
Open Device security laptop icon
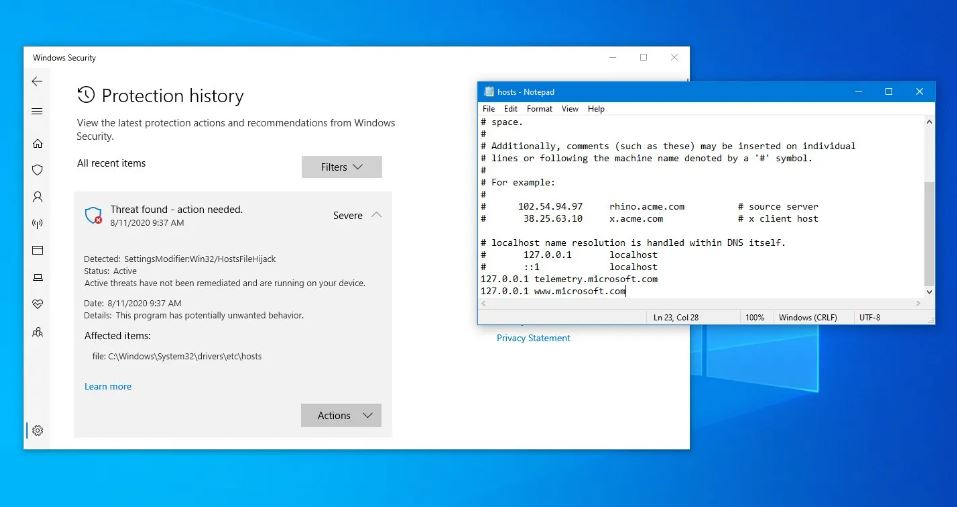click(37, 278)
